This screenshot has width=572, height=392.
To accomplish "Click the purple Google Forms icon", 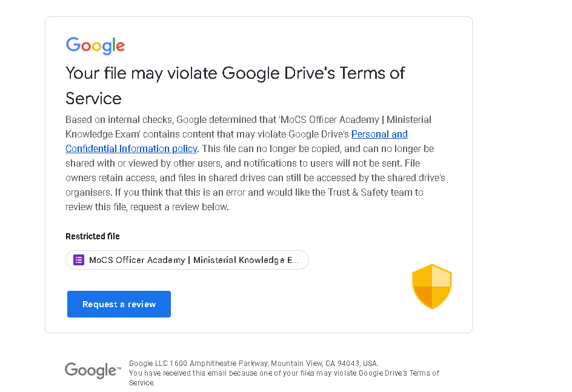I will pos(79,260).
